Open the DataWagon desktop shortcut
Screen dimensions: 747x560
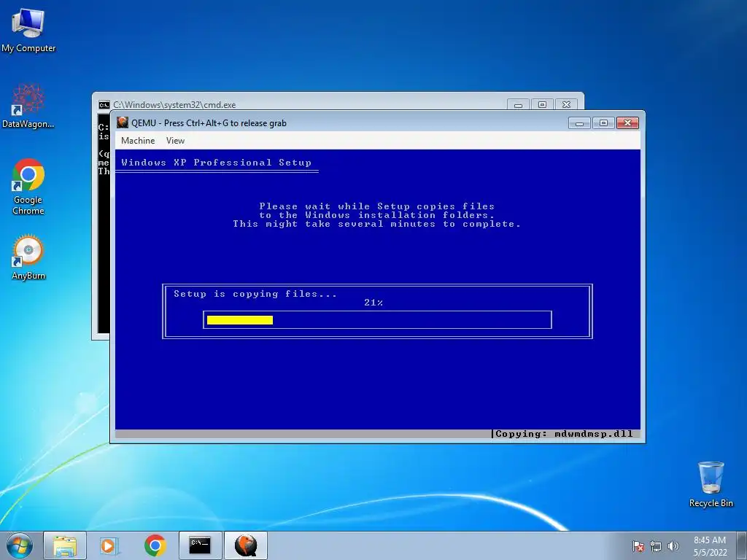point(28,106)
